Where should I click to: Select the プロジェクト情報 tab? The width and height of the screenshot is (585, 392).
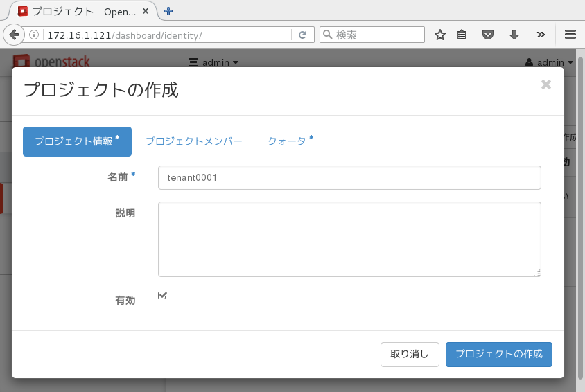77,141
